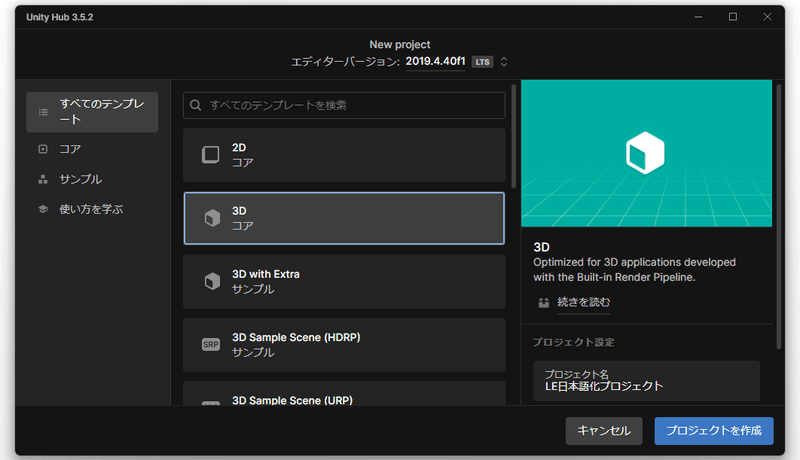Click the icon beside 続きを読む
The height and width of the screenshot is (460, 800).
coord(543,303)
